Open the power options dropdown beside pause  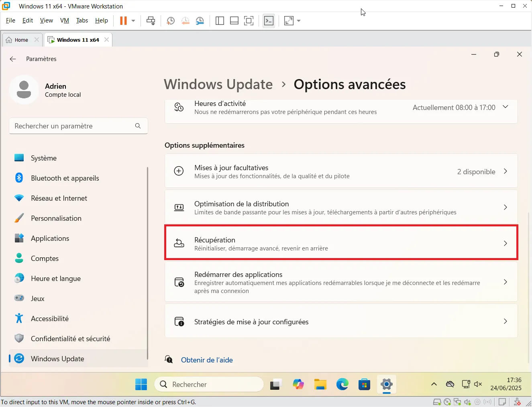click(133, 20)
